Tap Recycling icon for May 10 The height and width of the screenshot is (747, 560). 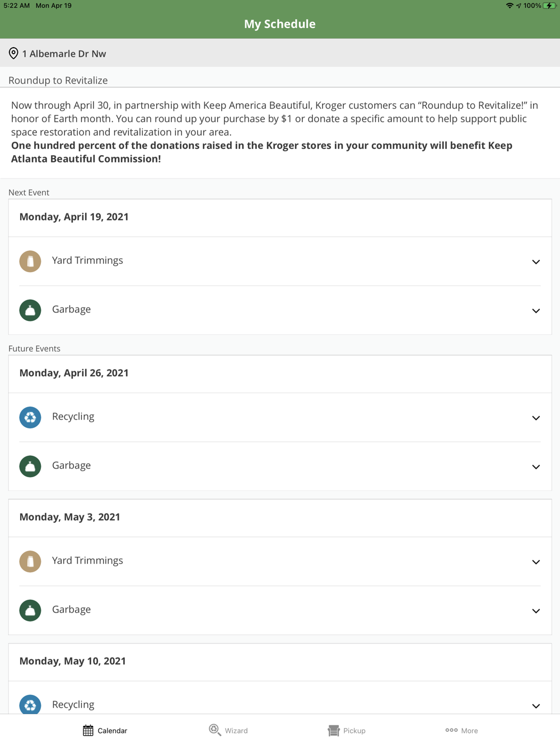point(30,704)
